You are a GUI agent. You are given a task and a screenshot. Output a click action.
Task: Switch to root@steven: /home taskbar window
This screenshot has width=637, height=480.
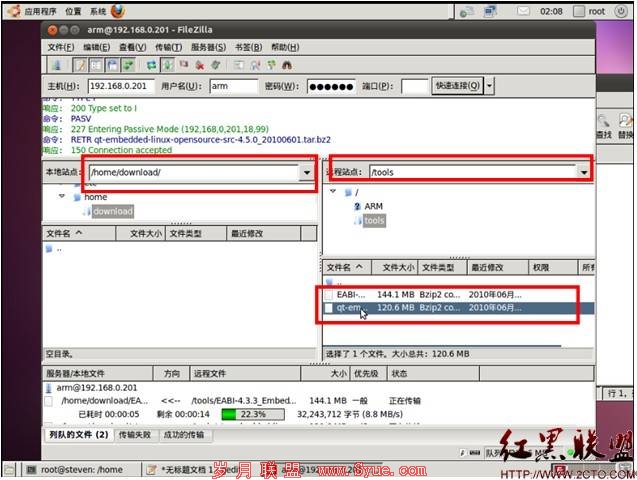pos(79,470)
